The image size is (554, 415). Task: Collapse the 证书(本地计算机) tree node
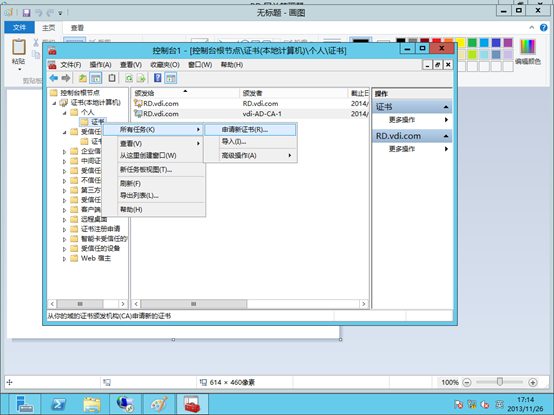point(54,103)
